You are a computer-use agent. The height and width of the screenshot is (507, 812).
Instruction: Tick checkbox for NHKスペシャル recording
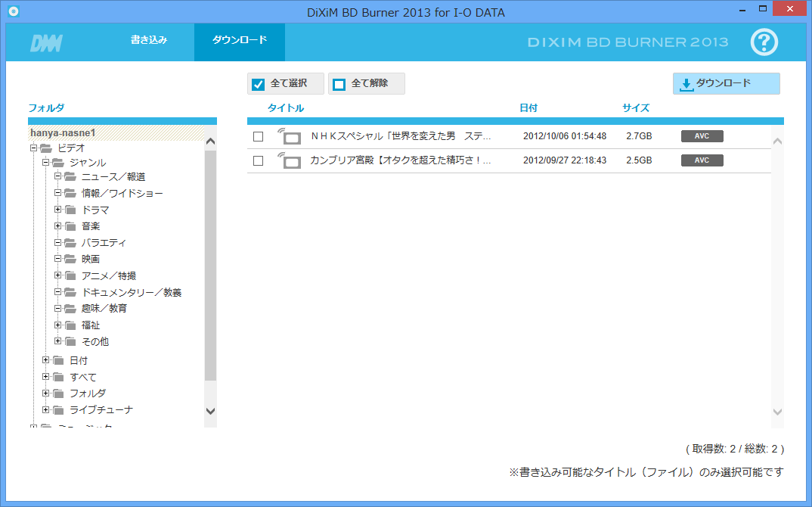pos(259,136)
